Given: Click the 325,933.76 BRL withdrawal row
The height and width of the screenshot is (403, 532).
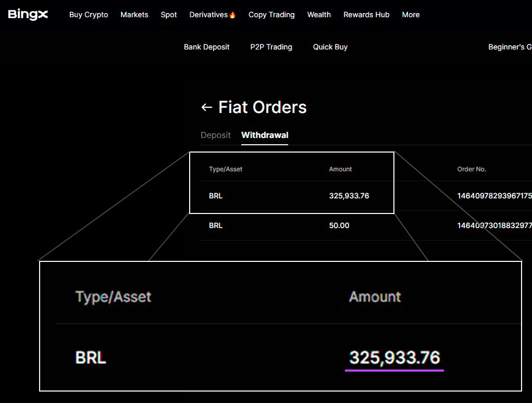Looking at the screenshot, I should click(x=366, y=196).
